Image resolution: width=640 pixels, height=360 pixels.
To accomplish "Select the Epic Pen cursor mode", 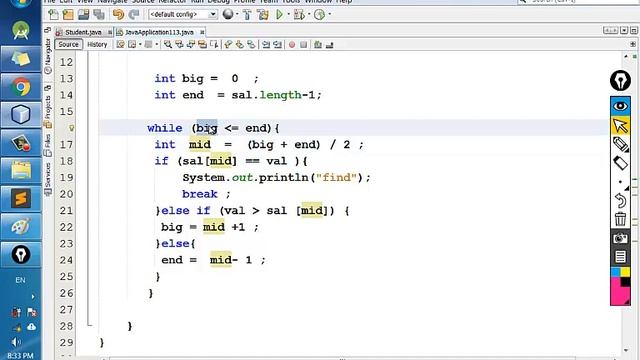I will tap(620, 125).
